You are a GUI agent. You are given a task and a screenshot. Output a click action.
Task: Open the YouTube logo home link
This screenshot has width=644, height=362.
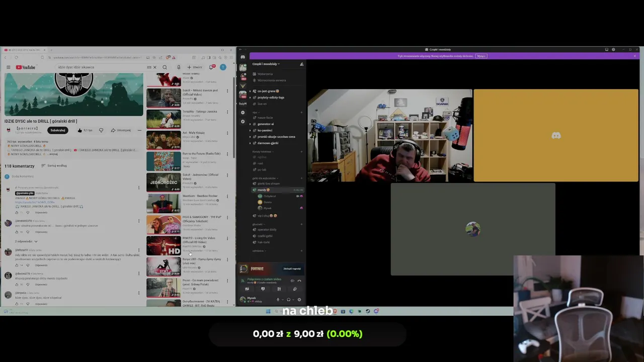click(26, 67)
